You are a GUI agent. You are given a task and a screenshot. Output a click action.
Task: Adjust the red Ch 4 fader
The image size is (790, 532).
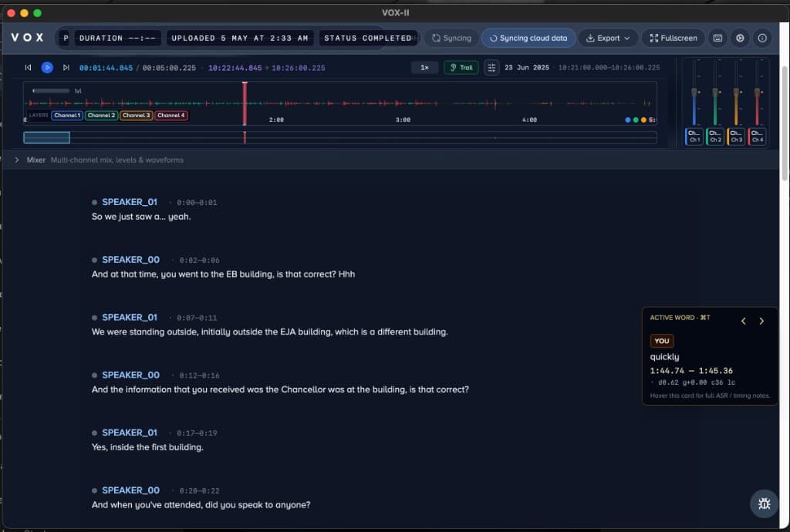pyautogui.click(x=758, y=93)
